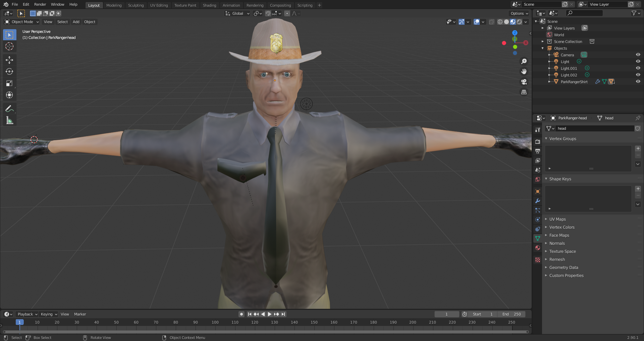
Task: Toggle visibility of Light.001
Action: [x=638, y=68]
